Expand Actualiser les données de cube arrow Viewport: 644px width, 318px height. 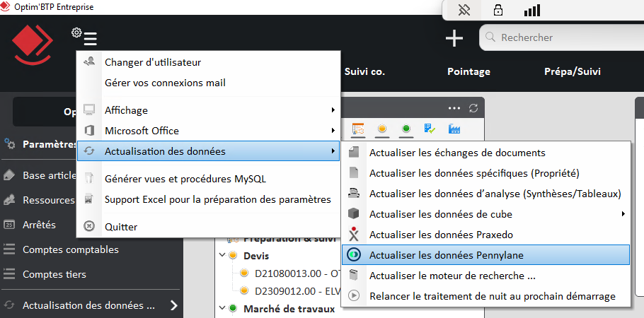[623, 214]
